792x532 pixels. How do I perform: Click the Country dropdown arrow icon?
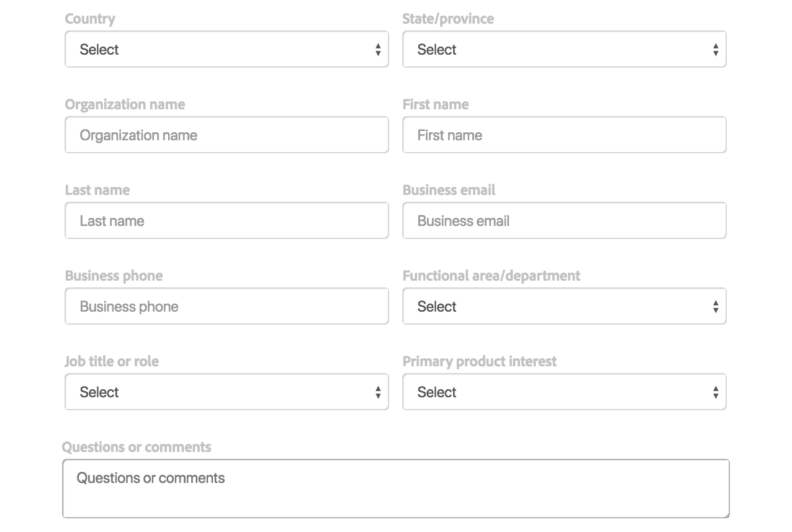click(378, 50)
